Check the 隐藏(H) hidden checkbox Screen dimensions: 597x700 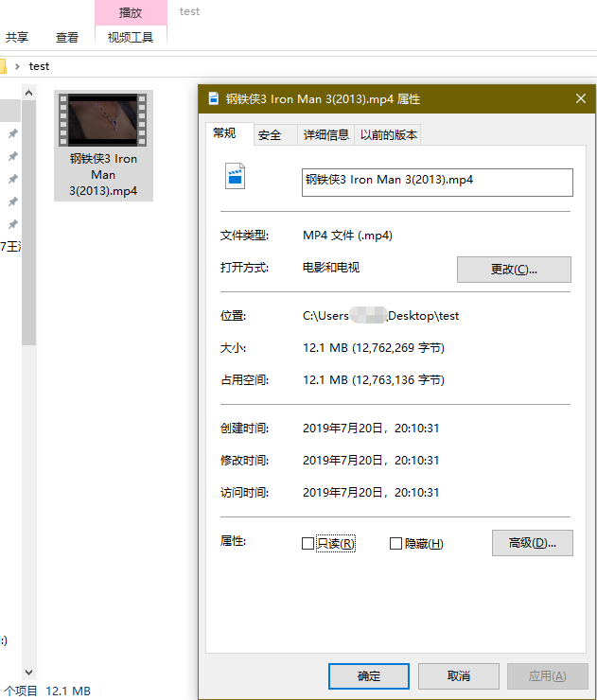(395, 543)
